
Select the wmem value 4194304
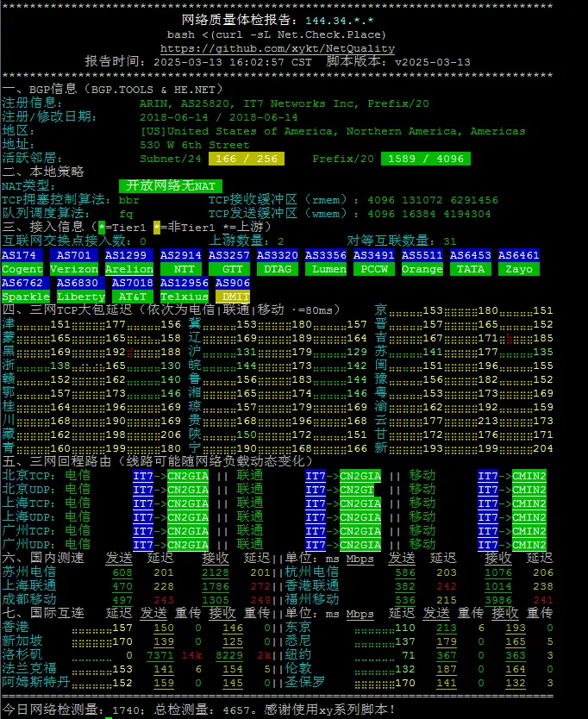coord(467,214)
